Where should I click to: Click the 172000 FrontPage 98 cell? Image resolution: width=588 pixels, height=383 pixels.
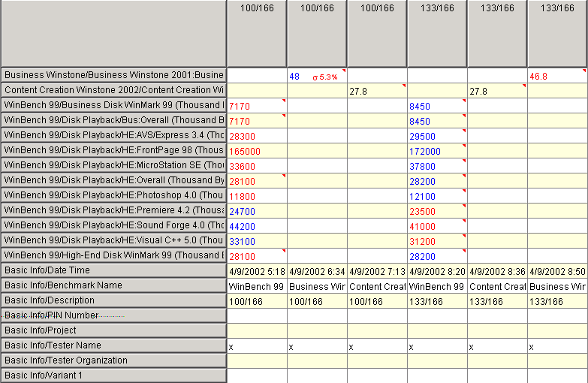tap(437, 151)
